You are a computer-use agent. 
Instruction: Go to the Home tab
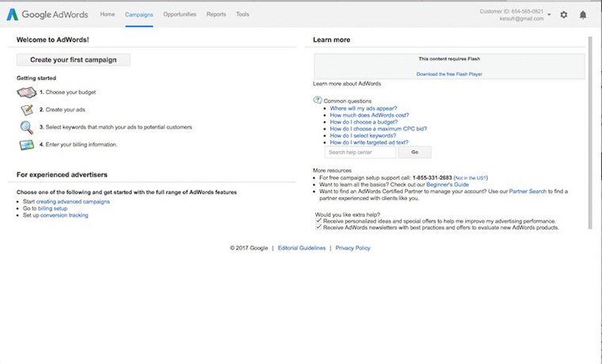(108, 14)
